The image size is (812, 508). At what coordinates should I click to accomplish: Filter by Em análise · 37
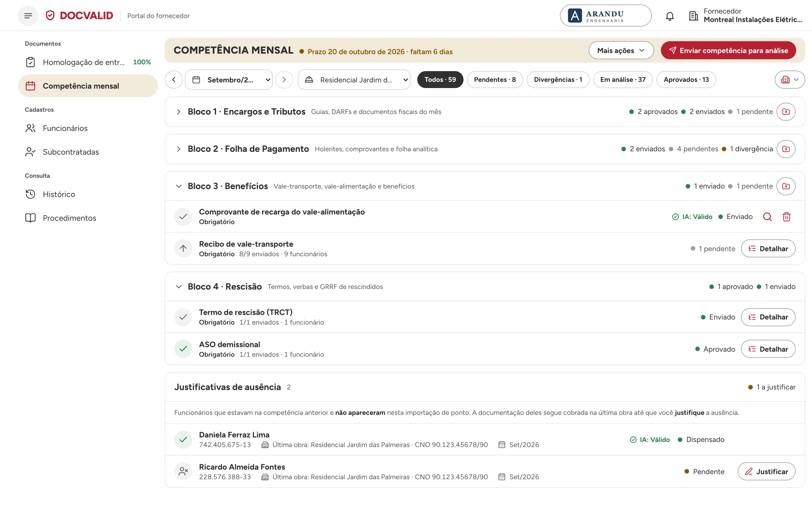point(623,80)
